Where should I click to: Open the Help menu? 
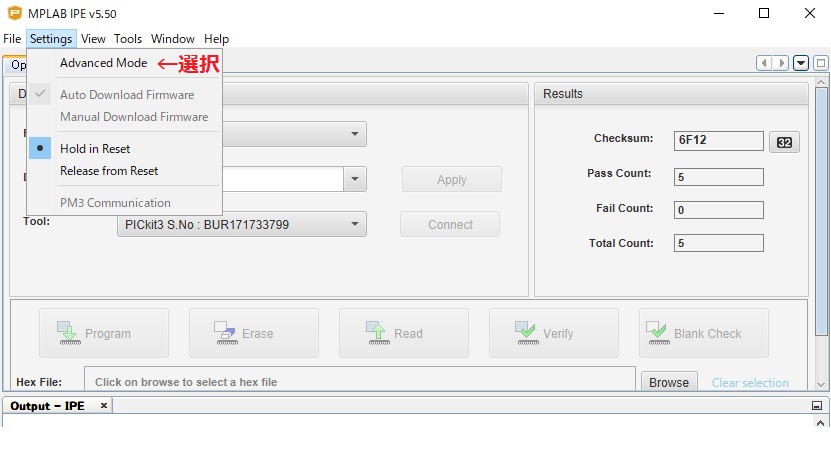pyautogui.click(x=216, y=39)
